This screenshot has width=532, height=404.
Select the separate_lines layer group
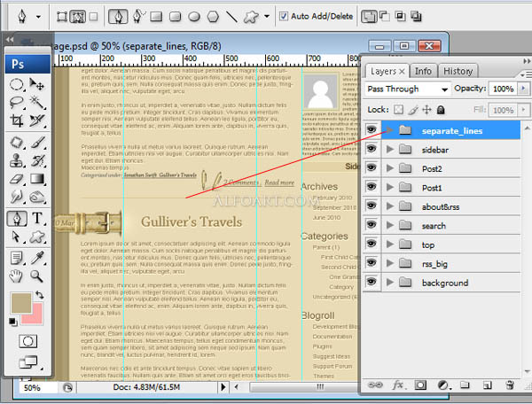(x=451, y=130)
